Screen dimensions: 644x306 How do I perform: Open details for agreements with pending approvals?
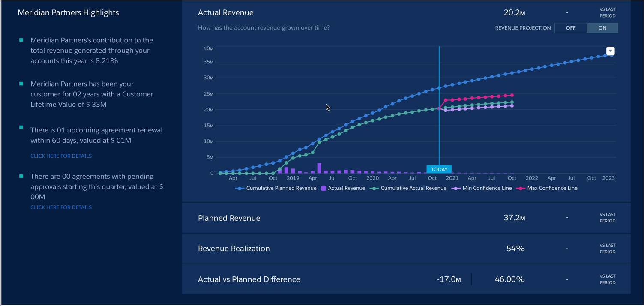(61, 207)
